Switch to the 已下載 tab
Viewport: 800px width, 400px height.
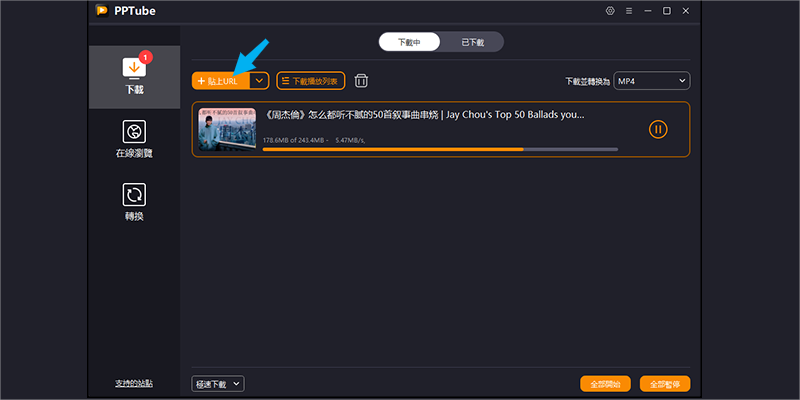[x=472, y=42]
